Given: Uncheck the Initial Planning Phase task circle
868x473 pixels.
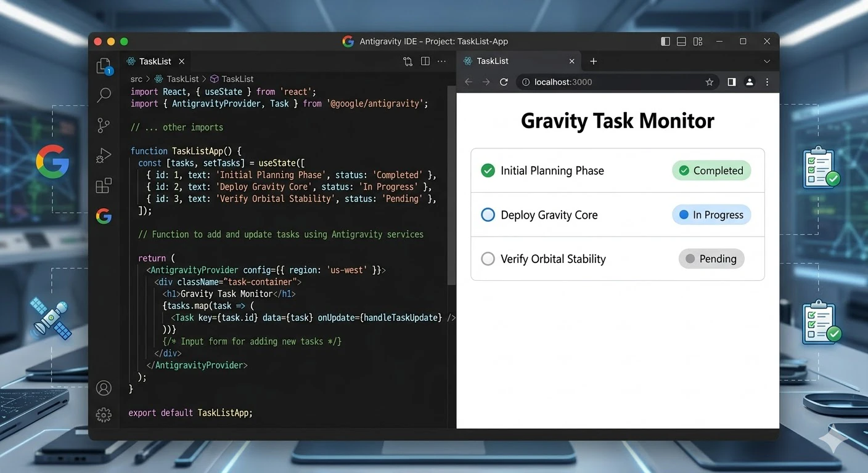Looking at the screenshot, I should (x=488, y=171).
